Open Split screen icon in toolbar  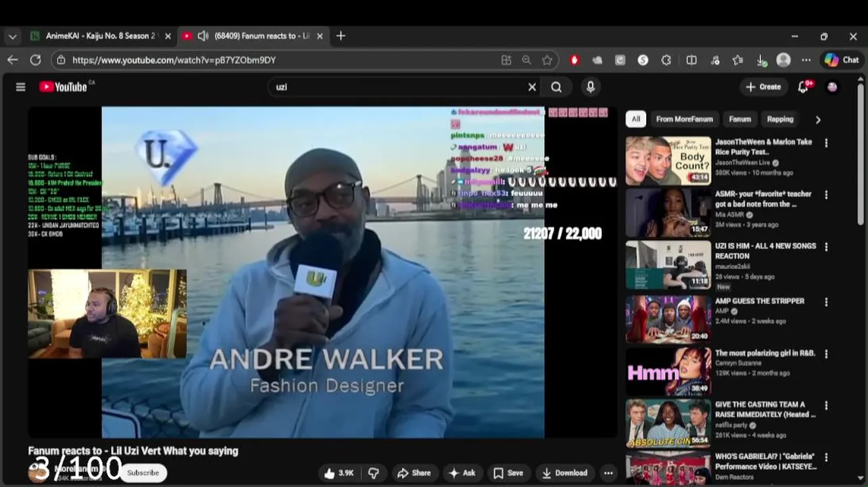(x=692, y=60)
